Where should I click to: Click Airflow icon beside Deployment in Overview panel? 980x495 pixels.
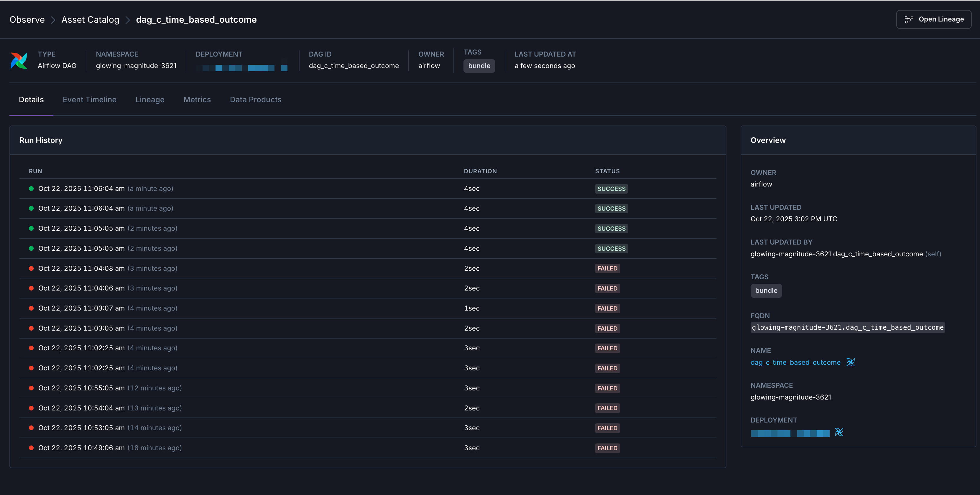tap(839, 433)
